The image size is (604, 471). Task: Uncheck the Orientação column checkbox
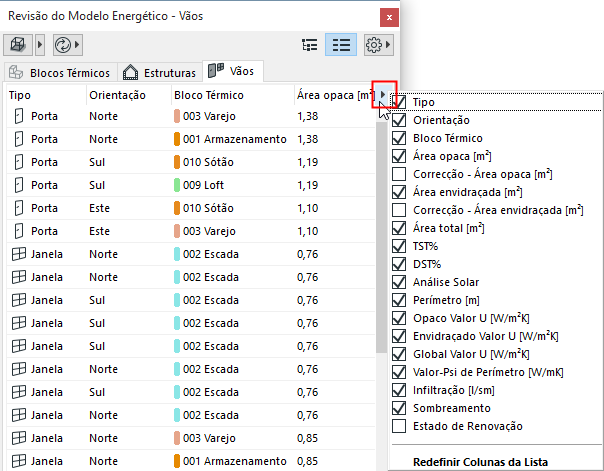point(399,120)
